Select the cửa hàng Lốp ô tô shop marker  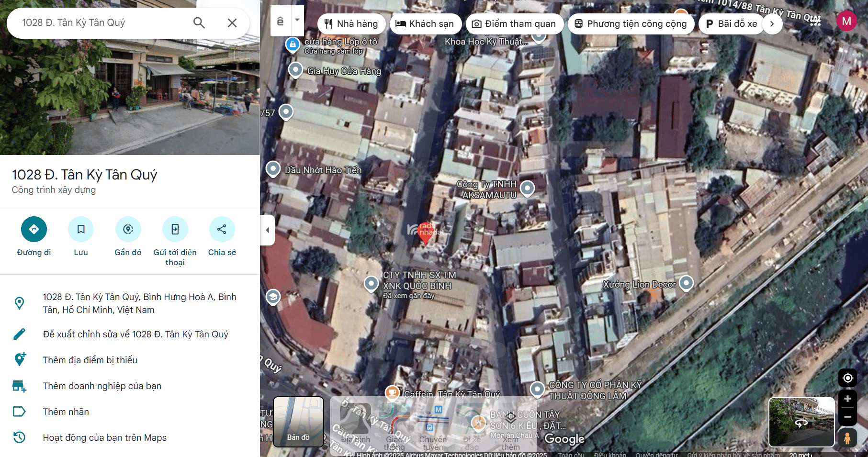(293, 45)
